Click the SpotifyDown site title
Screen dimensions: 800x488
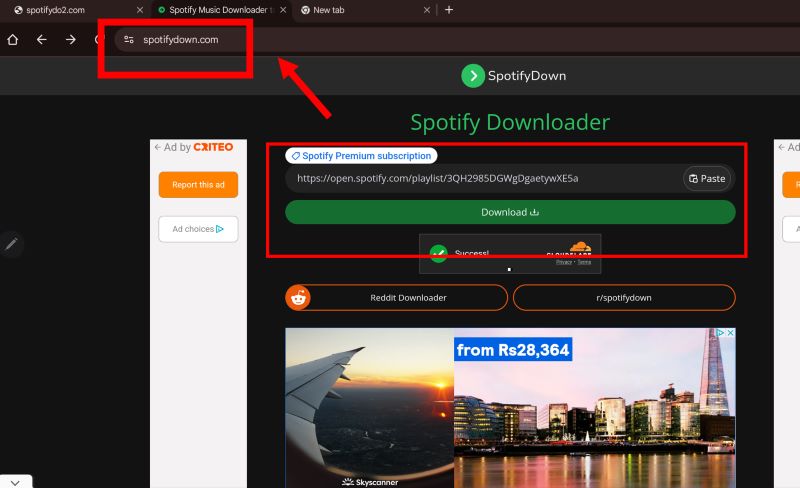click(x=527, y=76)
